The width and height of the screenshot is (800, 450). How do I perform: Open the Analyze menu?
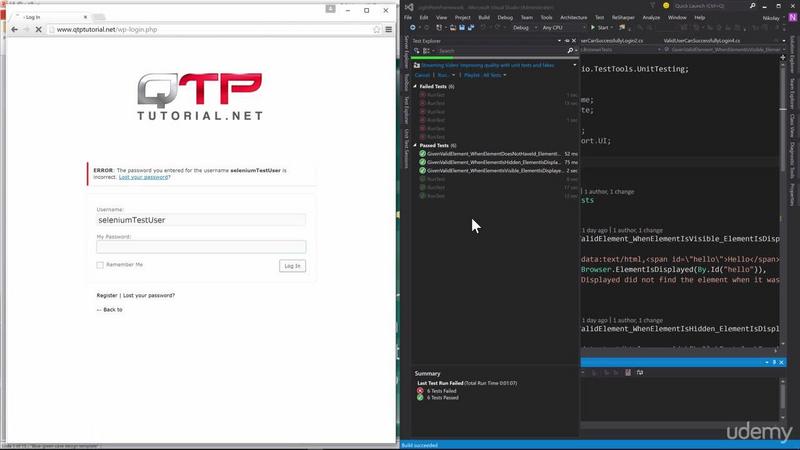click(651, 17)
